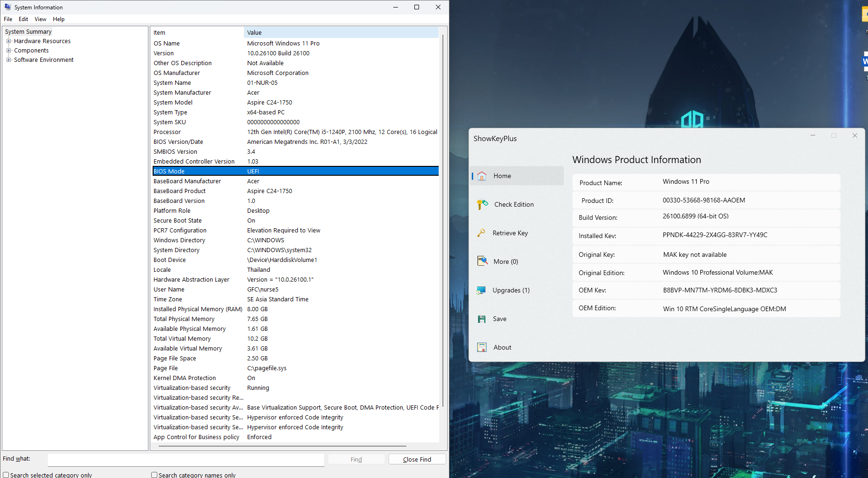Click the Close Find button
868x478 pixels.
coord(417,459)
